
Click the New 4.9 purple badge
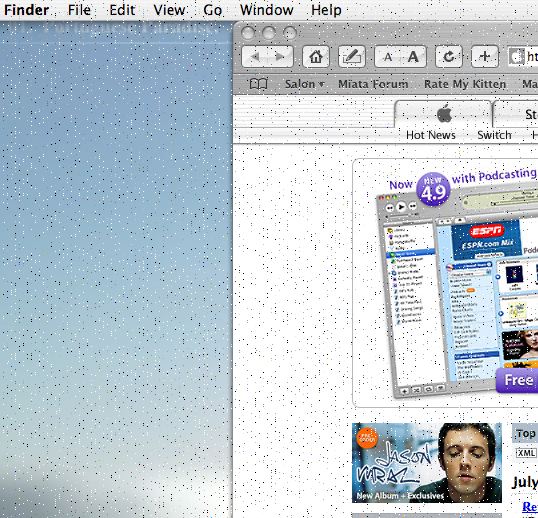pyautogui.click(x=433, y=189)
